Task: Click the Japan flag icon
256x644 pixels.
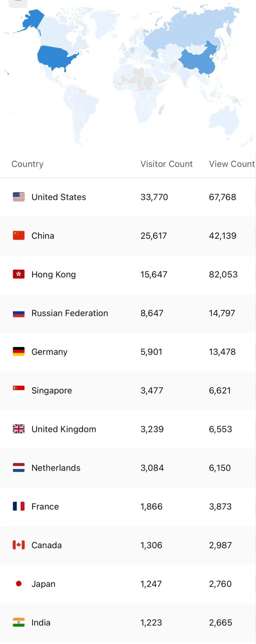Action: (19, 584)
